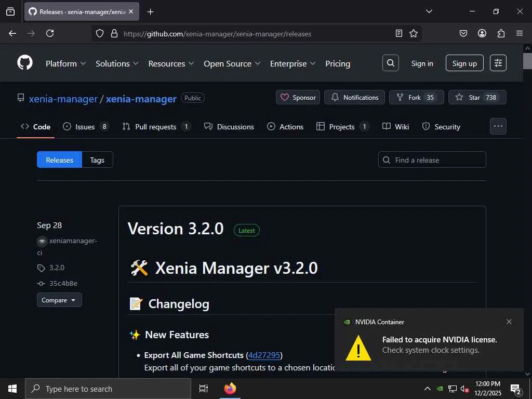This screenshot has width=532, height=399.
Task: Dismiss the NVIDIA Container notification
Action: [x=509, y=322]
